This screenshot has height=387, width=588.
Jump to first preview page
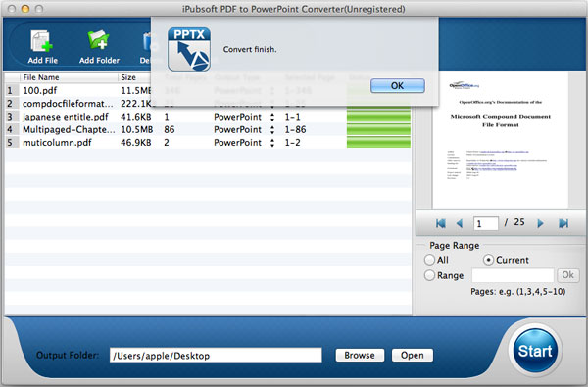(x=441, y=224)
